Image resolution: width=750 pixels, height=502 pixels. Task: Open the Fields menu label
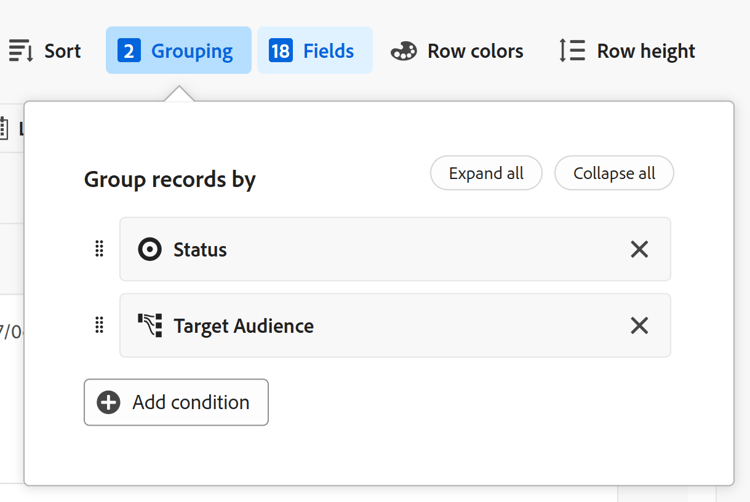(329, 51)
